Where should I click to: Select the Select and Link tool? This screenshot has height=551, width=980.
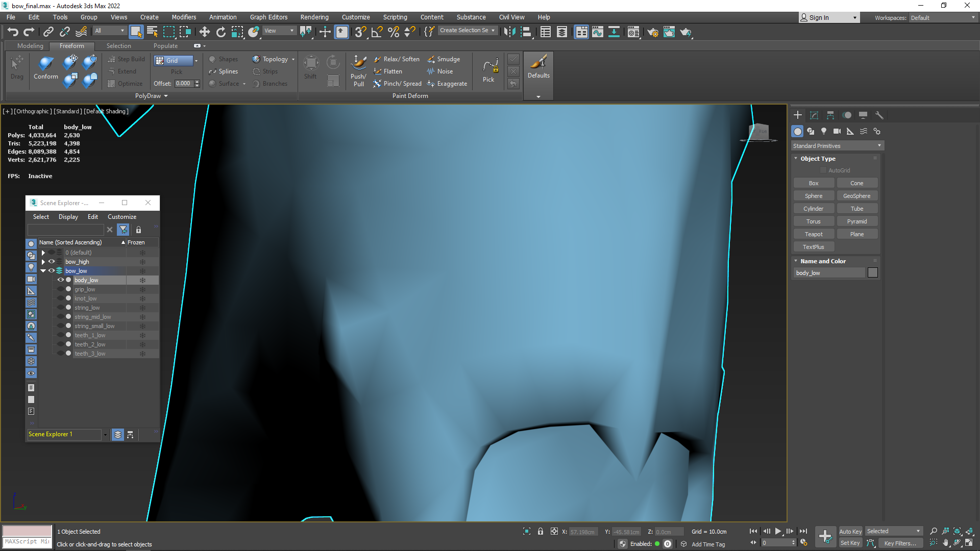pyautogui.click(x=48, y=32)
